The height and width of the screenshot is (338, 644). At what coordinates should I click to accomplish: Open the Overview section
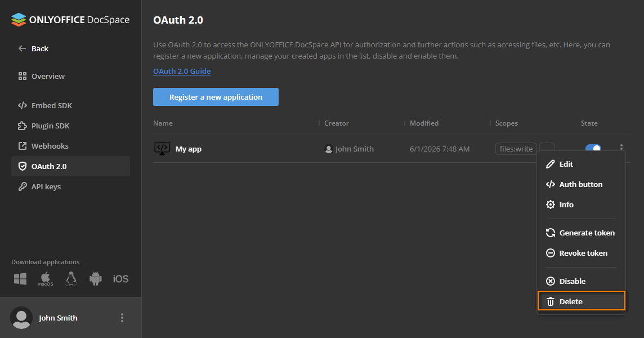click(41, 76)
